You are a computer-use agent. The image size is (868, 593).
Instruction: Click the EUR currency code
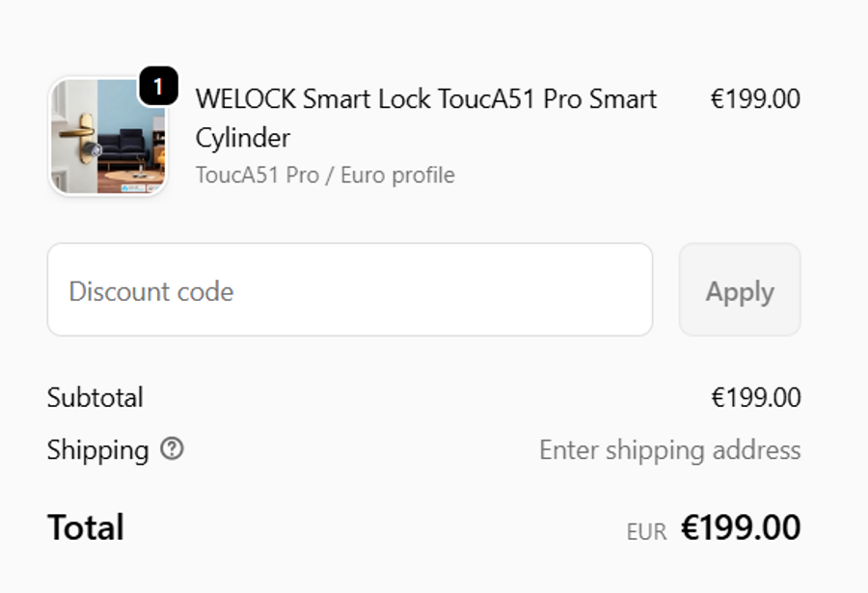point(646,531)
